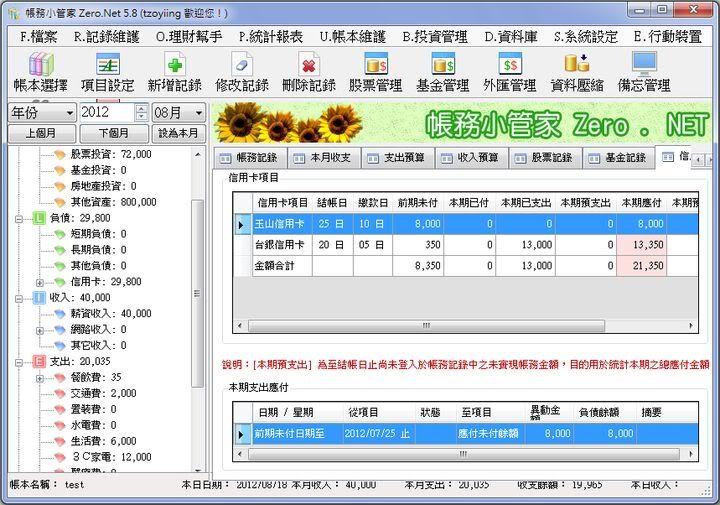The image size is (720, 505).
Task: Open D.資料庫 menu
Action: (x=511, y=37)
